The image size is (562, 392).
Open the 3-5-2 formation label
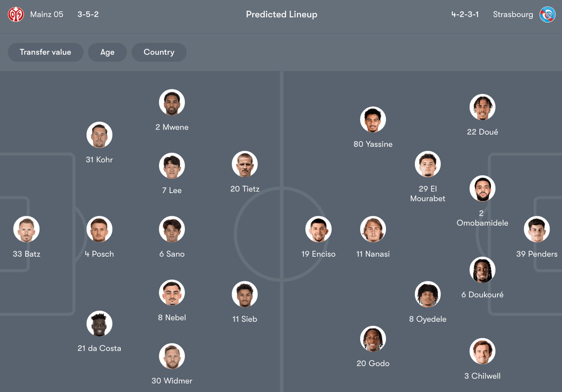88,14
